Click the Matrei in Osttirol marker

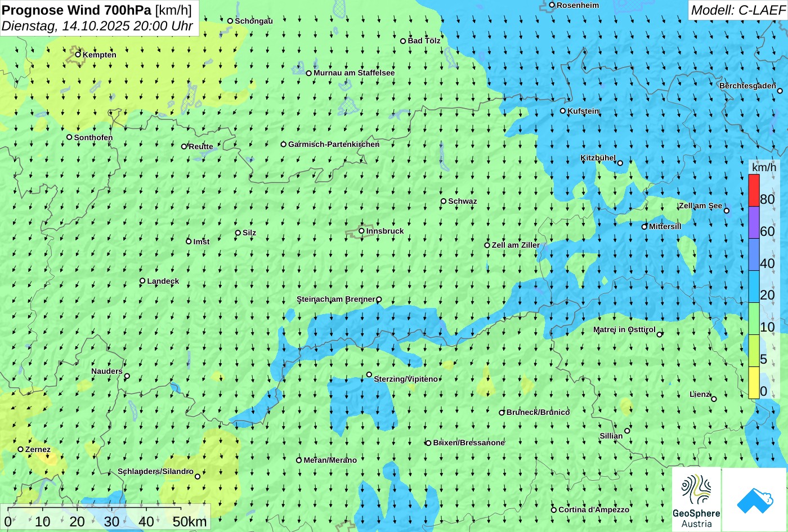pos(660,334)
